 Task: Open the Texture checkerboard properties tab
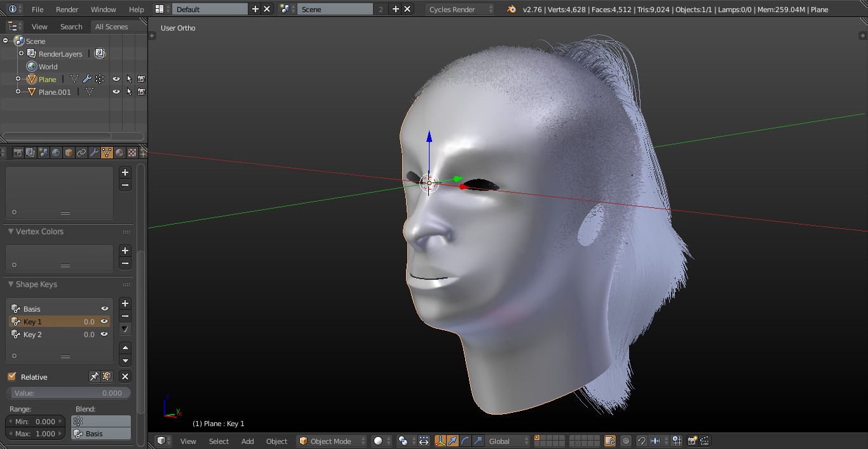132,153
